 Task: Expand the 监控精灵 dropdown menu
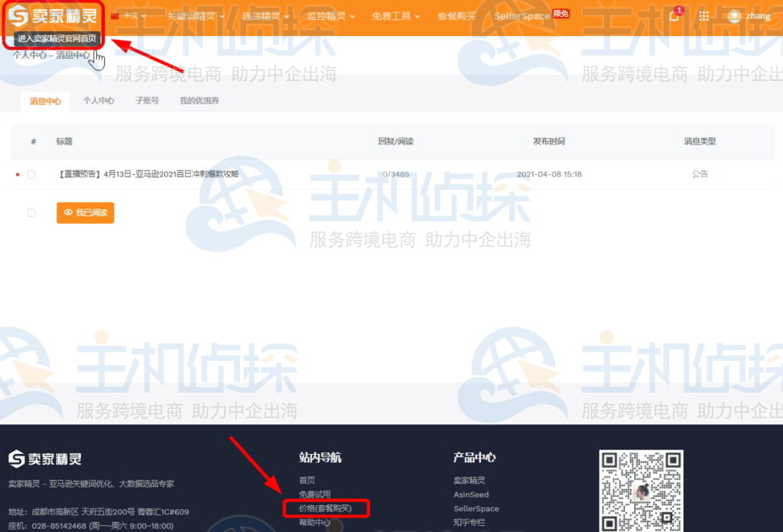330,16
